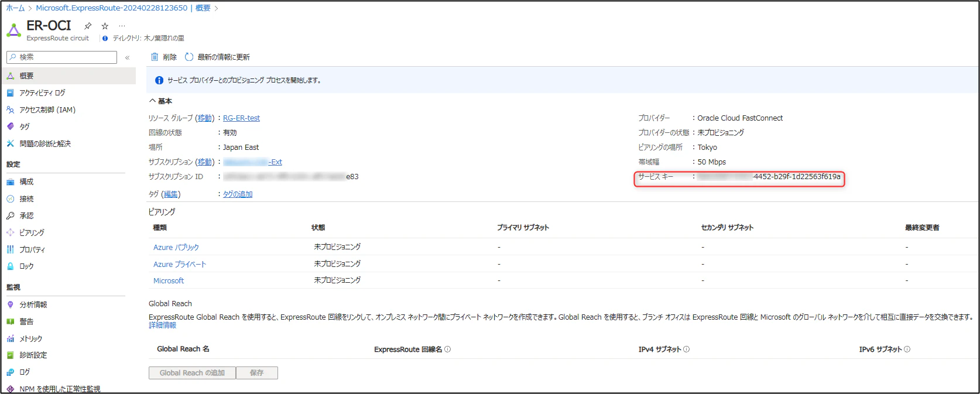Click the blue info icon in notification banner
980x394 pixels.
point(159,80)
